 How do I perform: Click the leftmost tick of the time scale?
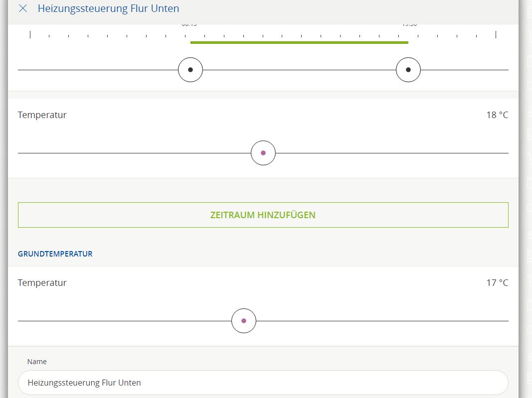pyautogui.click(x=30, y=34)
